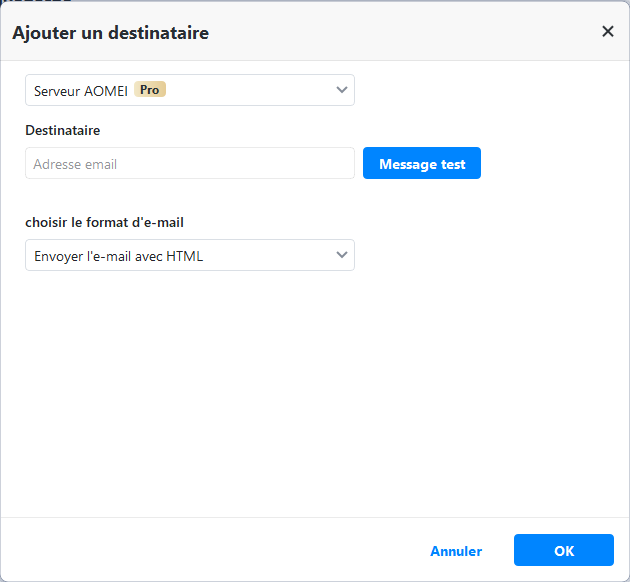This screenshot has width=630, height=582.
Task: Expand the server list chevron arrow
Action: coord(342,90)
